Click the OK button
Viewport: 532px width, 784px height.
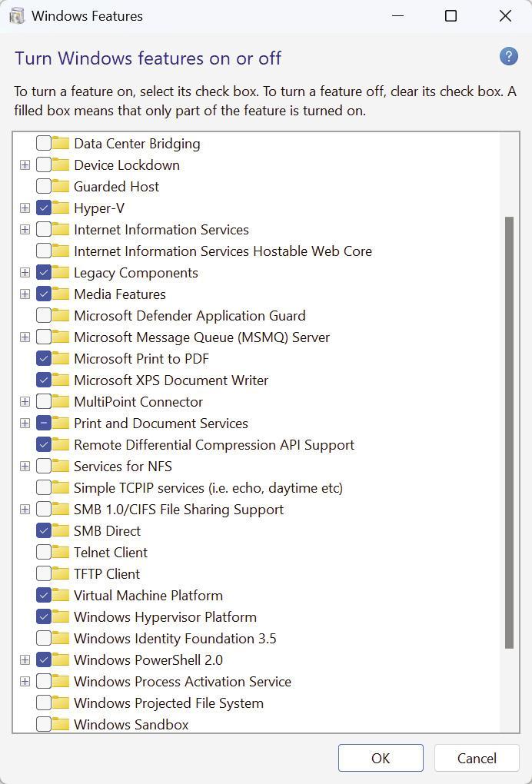coord(381,758)
